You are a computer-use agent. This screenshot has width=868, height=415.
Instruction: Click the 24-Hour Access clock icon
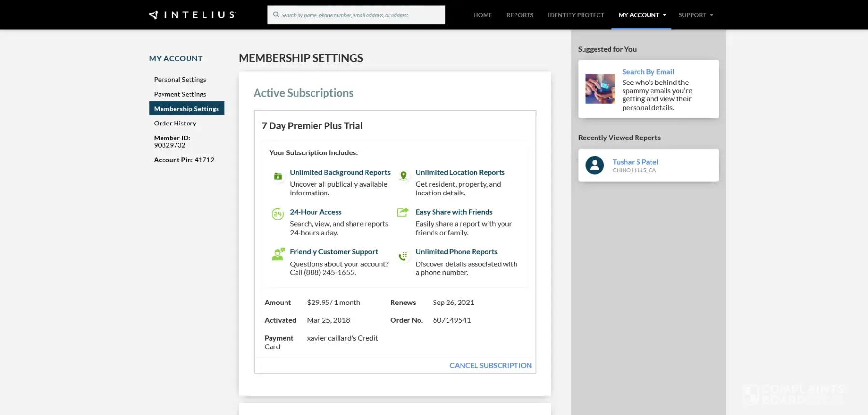click(278, 214)
